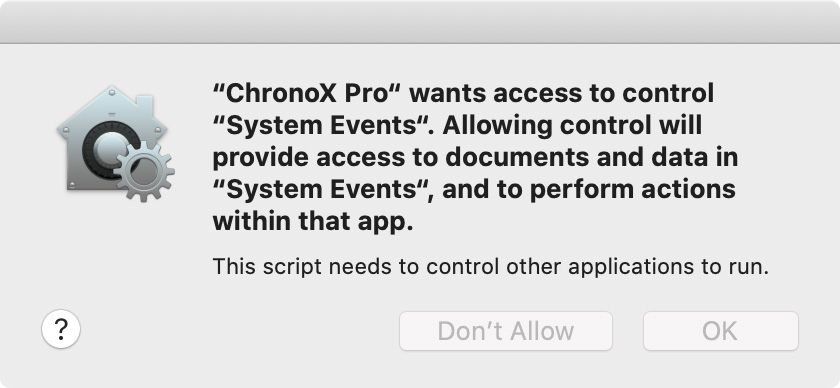Click the "within that app." heading line

coord(313,222)
